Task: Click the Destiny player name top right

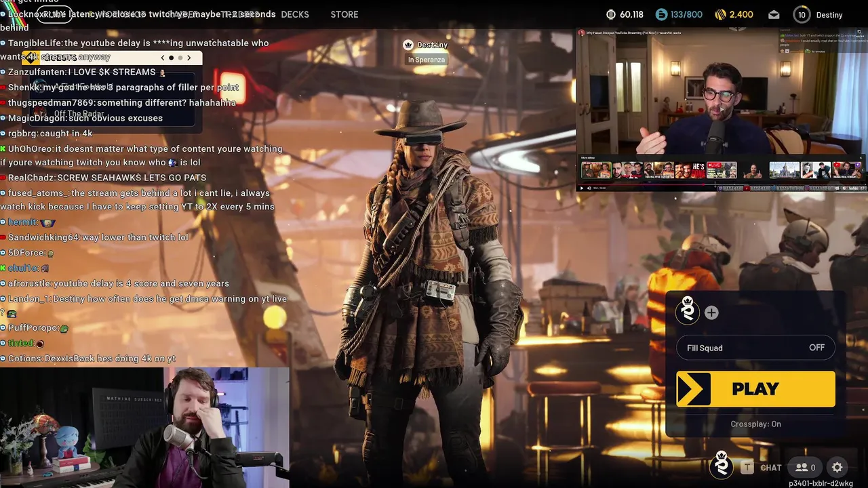Action: pyautogui.click(x=829, y=15)
